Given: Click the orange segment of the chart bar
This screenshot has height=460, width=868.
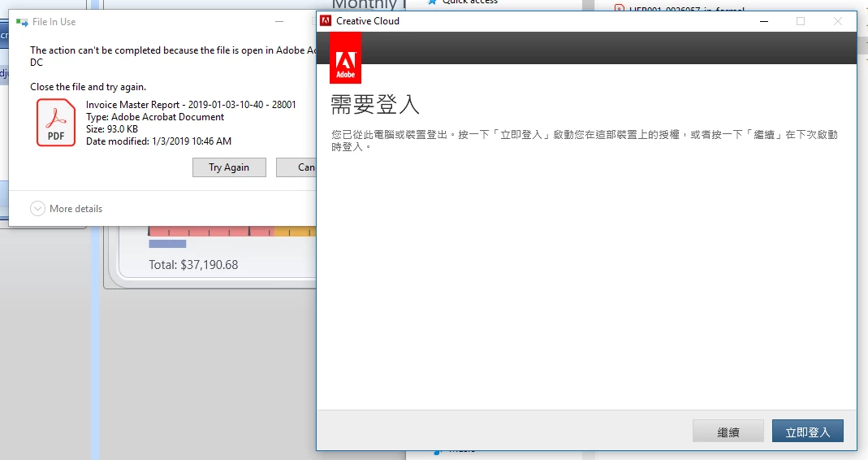Looking at the screenshot, I should (295, 231).
